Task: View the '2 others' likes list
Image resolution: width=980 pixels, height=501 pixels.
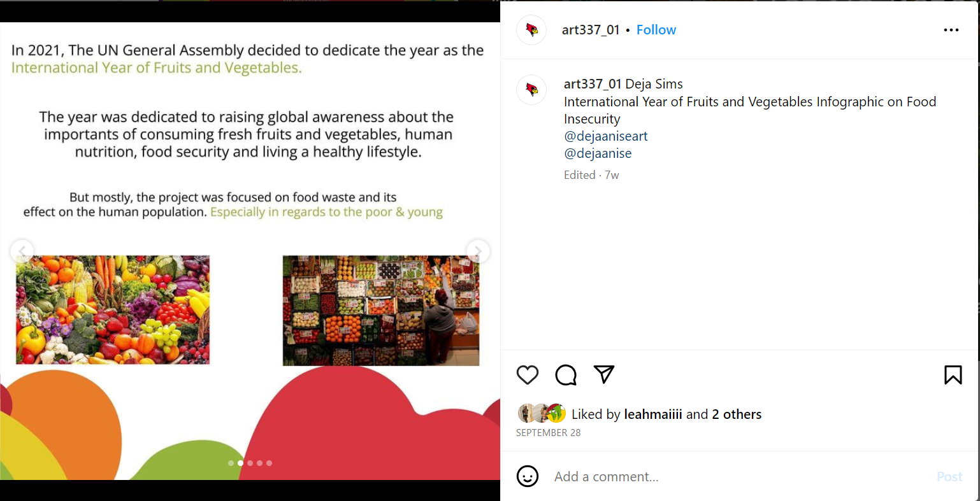Action: [x=737, y=414]
